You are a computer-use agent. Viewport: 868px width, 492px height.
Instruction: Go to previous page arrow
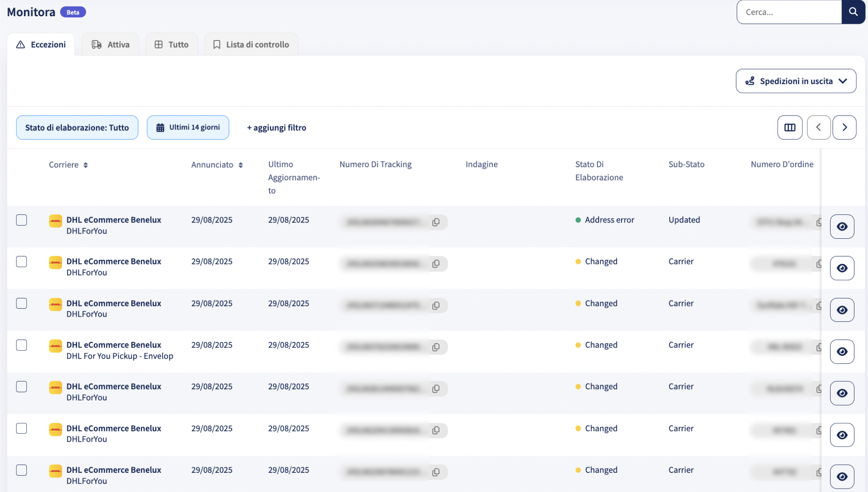819,127
